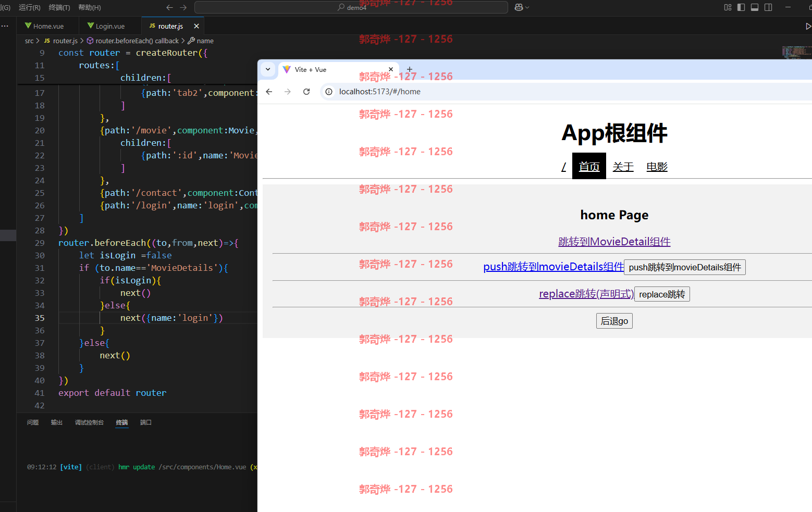
Task: Click router.js in the breadcrumb
Action: (x=65, y=41)
